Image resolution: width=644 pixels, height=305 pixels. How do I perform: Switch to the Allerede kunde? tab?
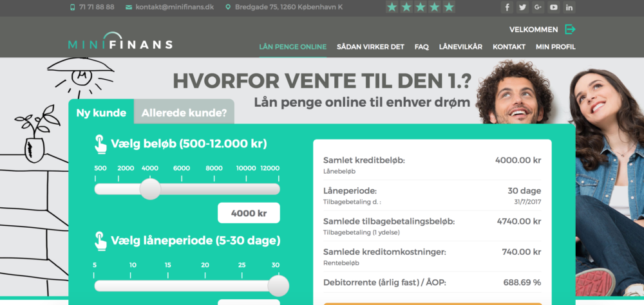coord(184,113)
